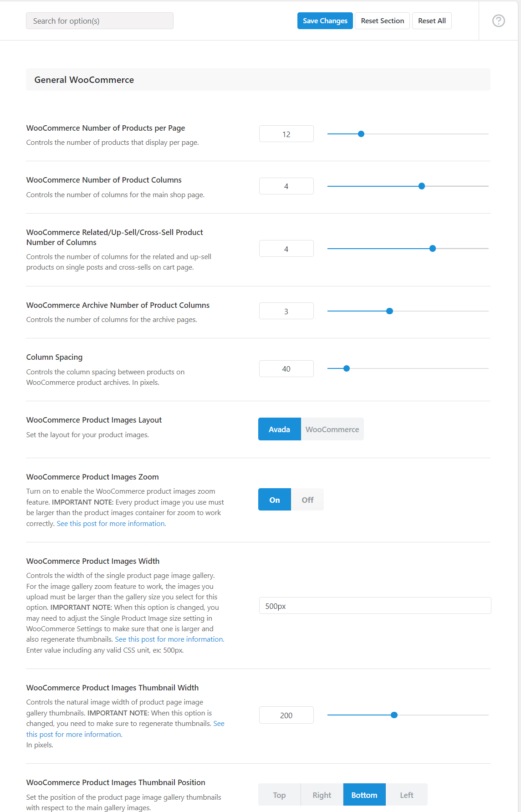Click the help question mark icon
This screenshot has height=812, width=521.
(x=498, y=20)
